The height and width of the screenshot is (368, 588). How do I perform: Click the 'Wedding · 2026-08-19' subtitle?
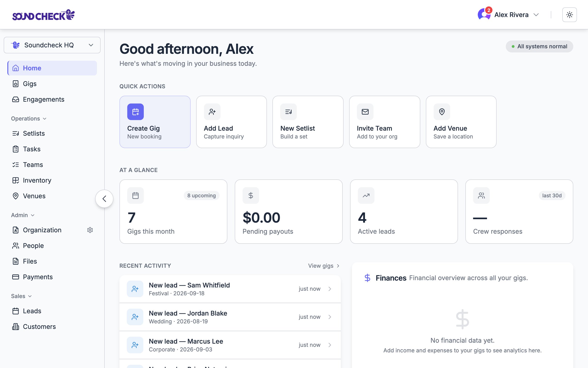pyautogui.click(x=178, y=322)
